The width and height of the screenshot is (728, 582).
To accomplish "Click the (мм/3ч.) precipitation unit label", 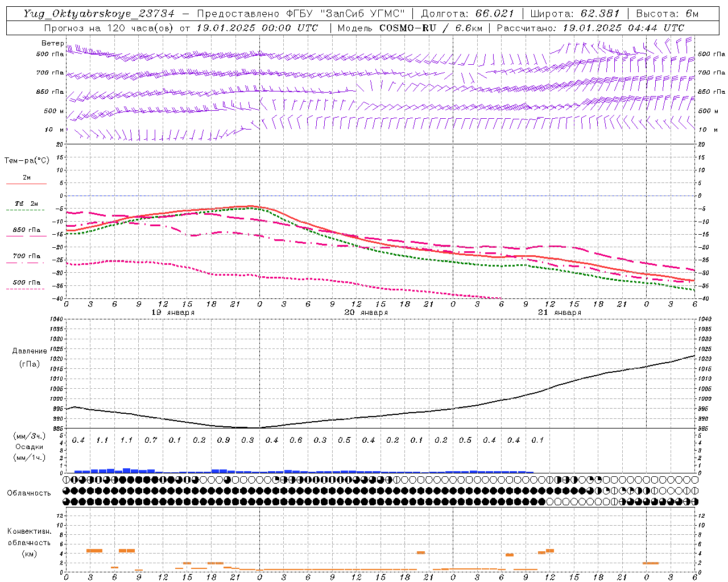I will (x=29, y=436).
